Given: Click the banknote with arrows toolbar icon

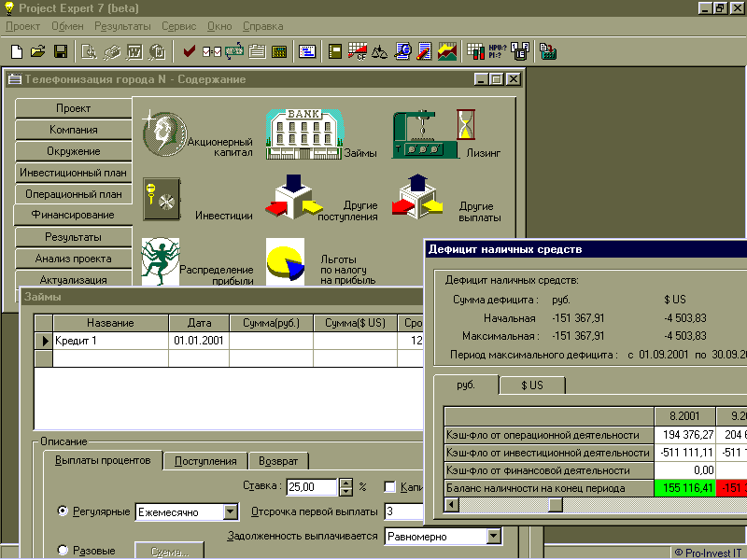Looking at the screenshot, I should tap(234, 51).
